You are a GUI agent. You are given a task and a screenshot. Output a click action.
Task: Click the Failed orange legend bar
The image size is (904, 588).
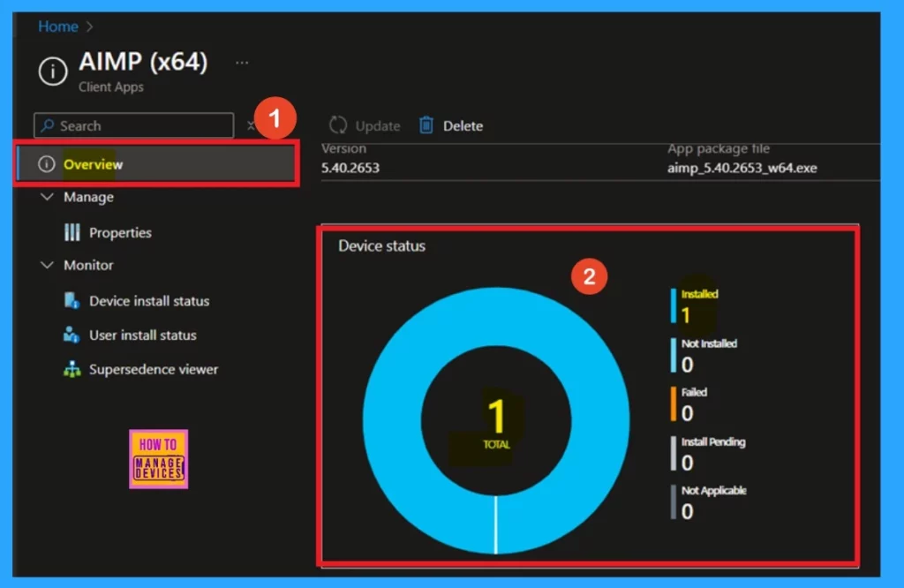pyautogui.click(x=673, y=404)
